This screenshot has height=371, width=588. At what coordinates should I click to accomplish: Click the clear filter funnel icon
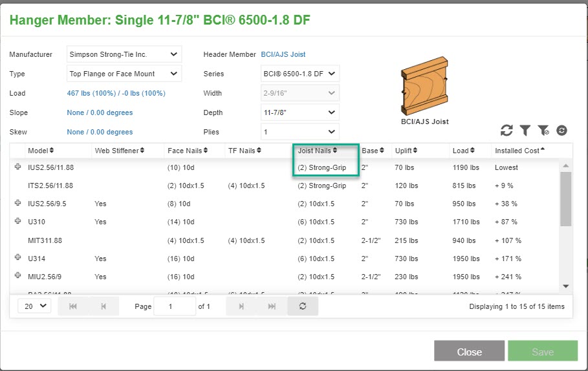543,131
